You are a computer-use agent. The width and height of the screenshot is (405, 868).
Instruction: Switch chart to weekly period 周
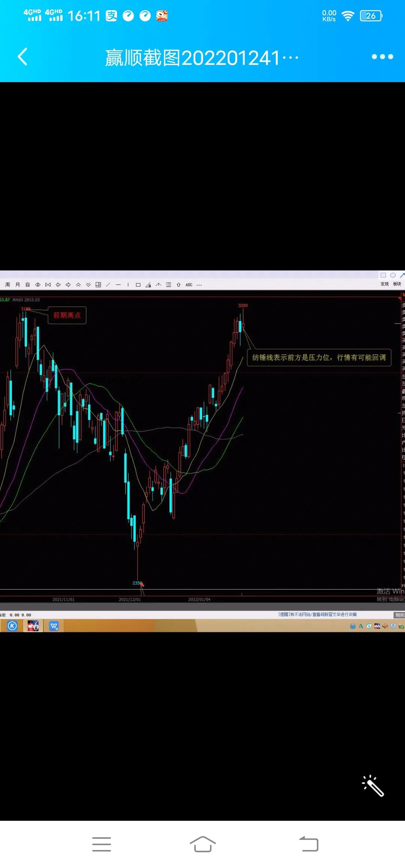[7, 285]
